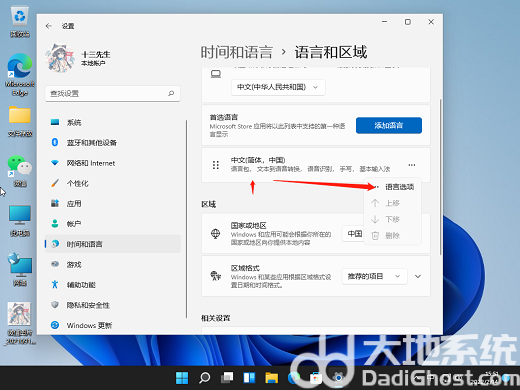The height and width of the screenshot is (390, 520).
Task: Expand the 区域格式 section chevron
Action: pyautogui.click(x=418, y=276)
